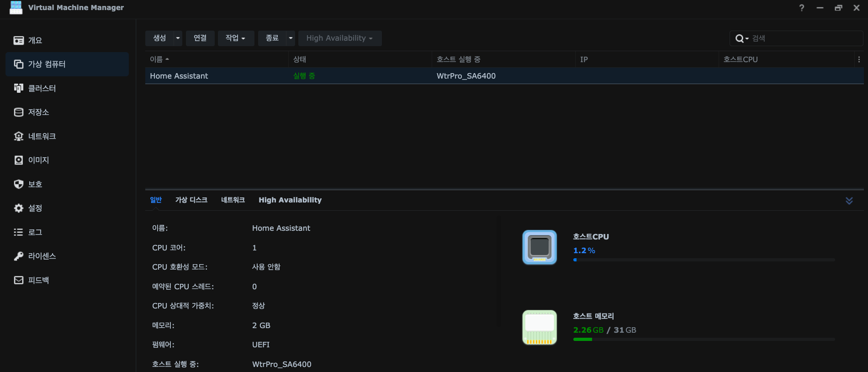The width and height of the screenshot is (868, 372).
Task: Click the Settings (설정) gear icon
Action: pyautogui.click(x=18, y=208)
